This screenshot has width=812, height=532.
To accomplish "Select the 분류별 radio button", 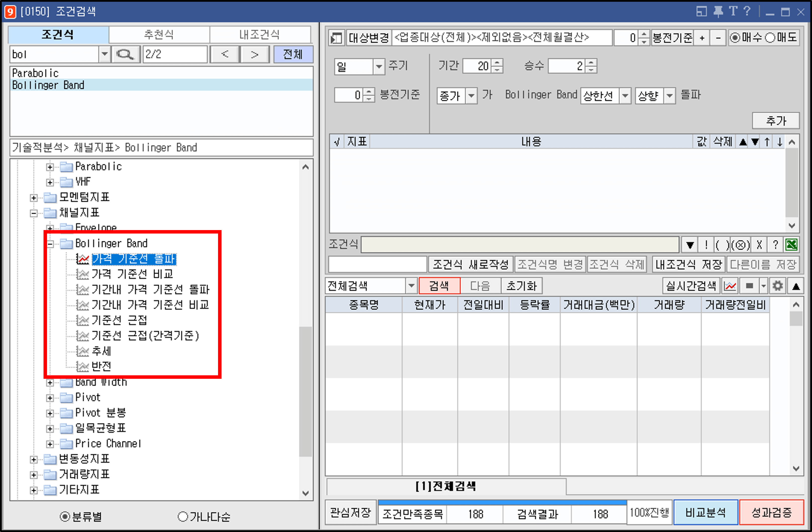I will click(x=65, y=517).
